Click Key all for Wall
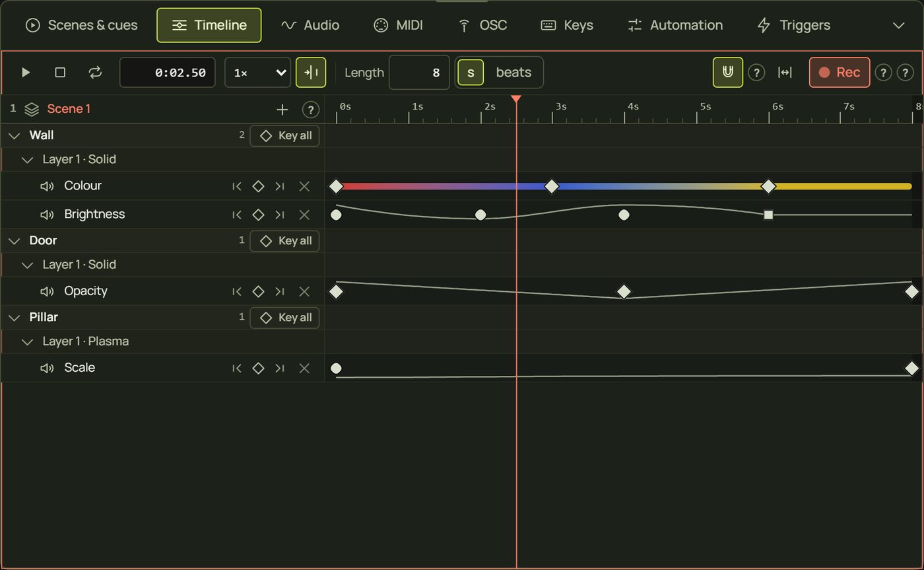 click(x=284, y=135)
